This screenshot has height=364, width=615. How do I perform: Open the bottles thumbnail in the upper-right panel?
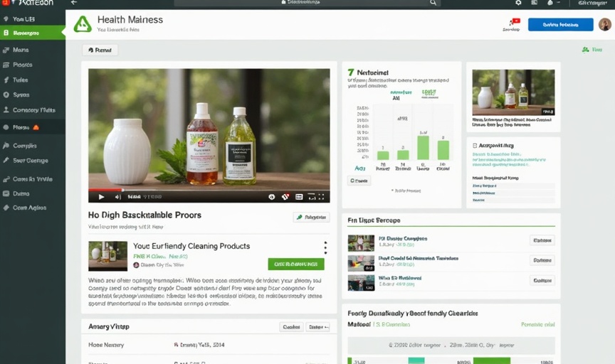coord(513,92)
